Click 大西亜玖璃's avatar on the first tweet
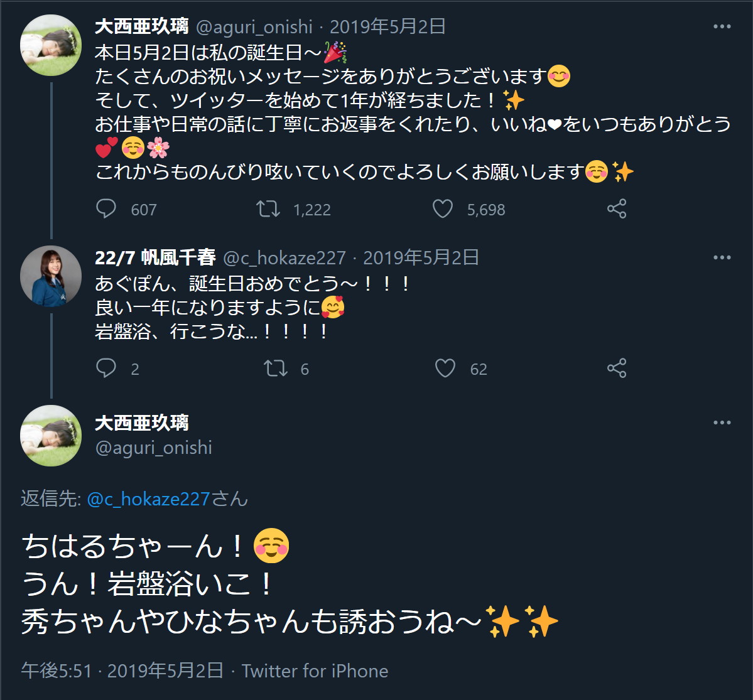753x700 pixels. point(51,46)
